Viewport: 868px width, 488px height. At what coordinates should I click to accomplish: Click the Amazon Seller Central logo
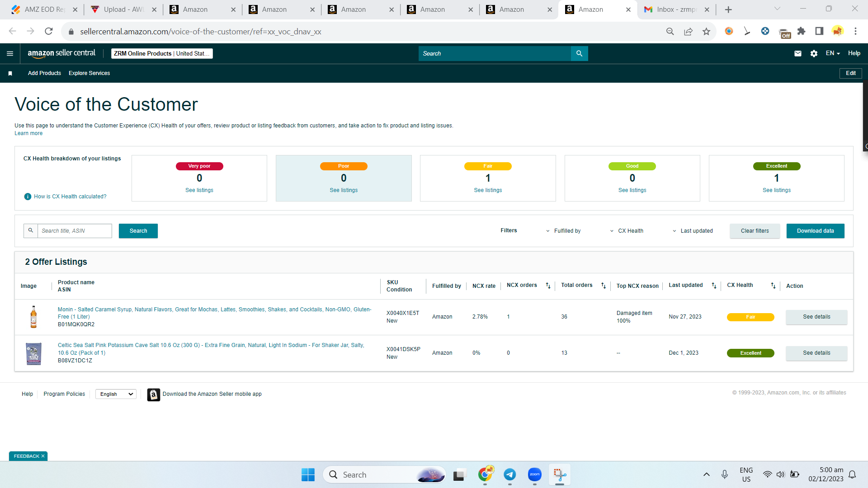coord(61,53)
